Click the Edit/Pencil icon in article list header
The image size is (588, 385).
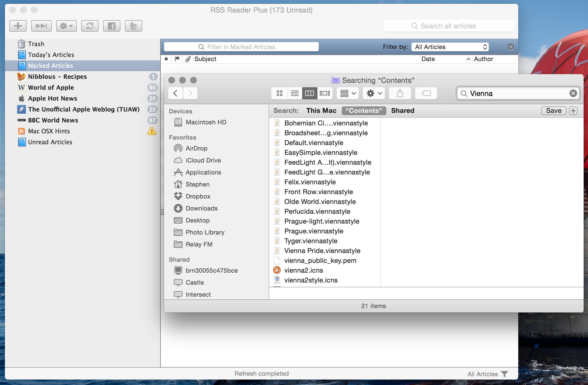[x=187, y=59]
